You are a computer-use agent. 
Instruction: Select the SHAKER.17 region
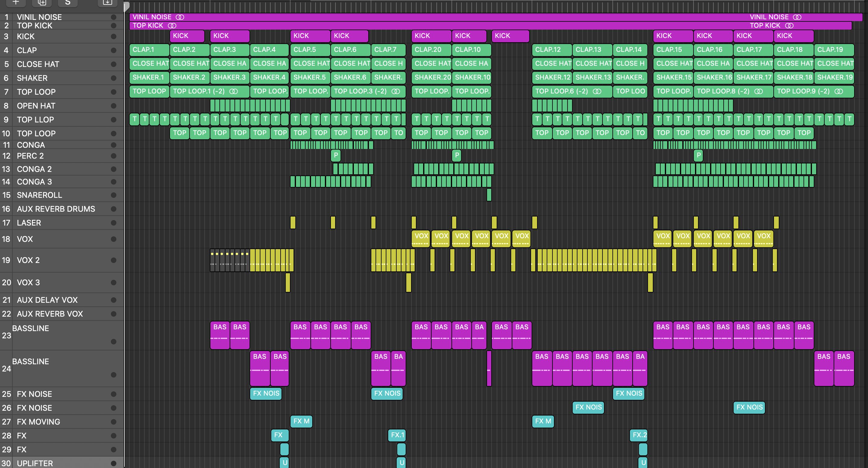(x=753, y=77)
